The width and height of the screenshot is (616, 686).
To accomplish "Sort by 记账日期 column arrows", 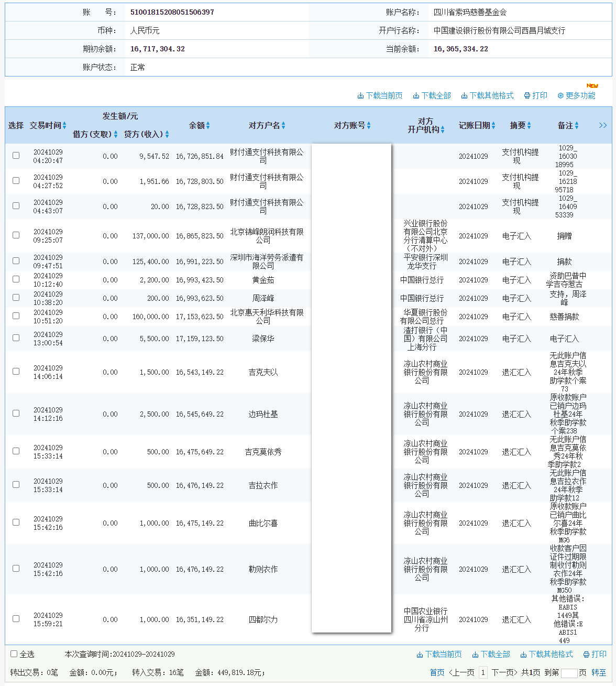I will point(493,126).
